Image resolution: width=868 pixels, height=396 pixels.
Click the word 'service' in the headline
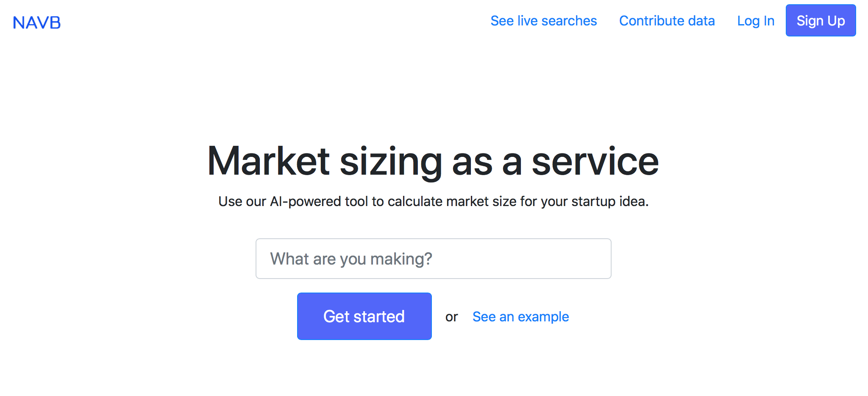(x=595, y=161)
